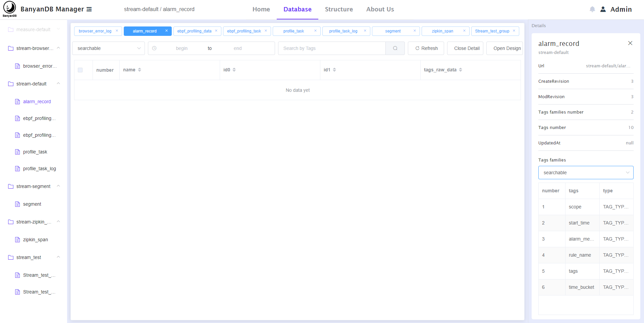Close the browser_error_log tab with its x
644x323 pixels.
[x=117, y=31]
